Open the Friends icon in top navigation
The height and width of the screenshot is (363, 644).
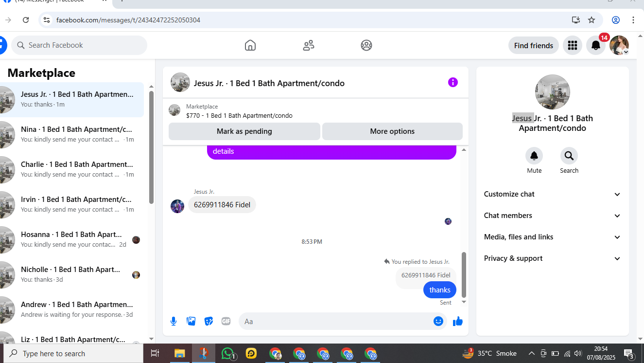click(x=309, y=45)
